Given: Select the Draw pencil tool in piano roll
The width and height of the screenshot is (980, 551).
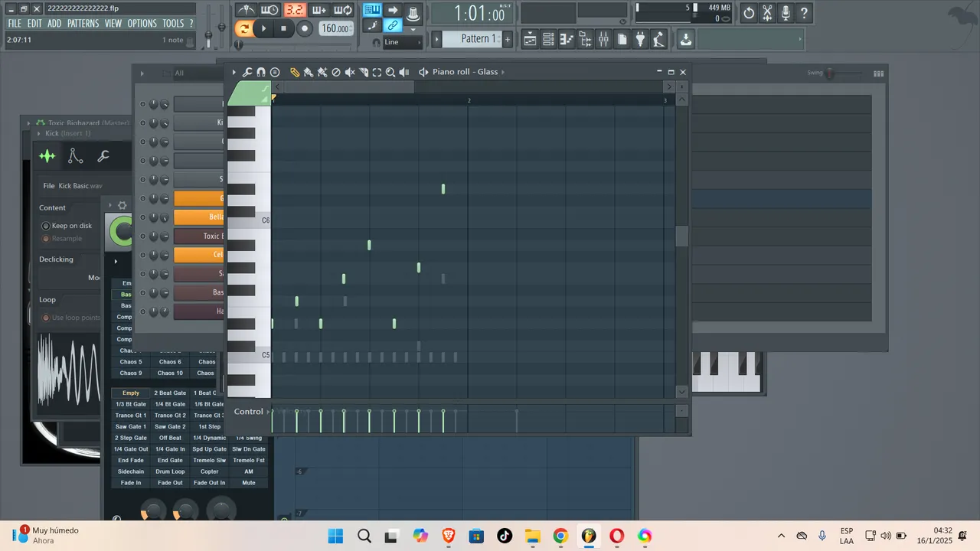Looking at the screenshot, I should [x=295, y=72].
